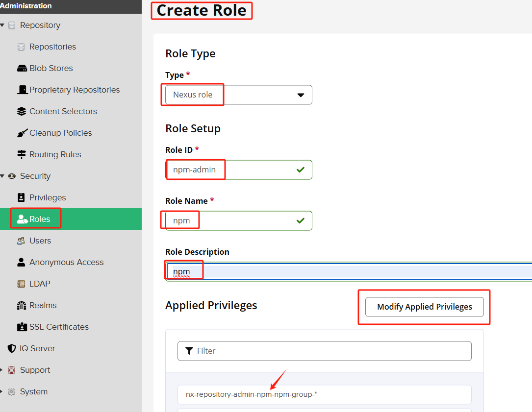Viewport: 532px width, 412px height.
Task: Click the IQ Server shield icon
Action: click(12, 348)
